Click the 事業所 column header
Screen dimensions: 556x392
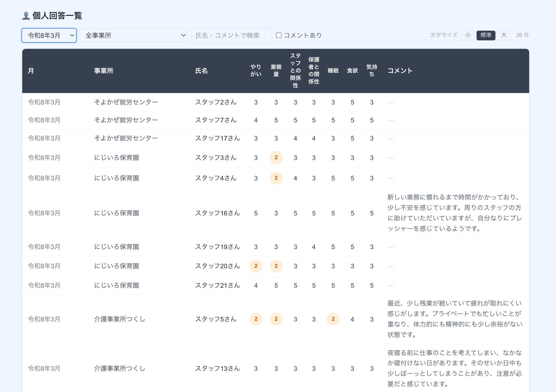[x=104, y=71]
